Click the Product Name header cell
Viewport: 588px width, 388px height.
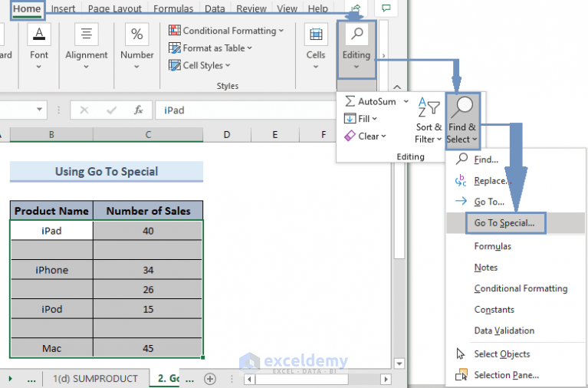[x=52, y=211]
